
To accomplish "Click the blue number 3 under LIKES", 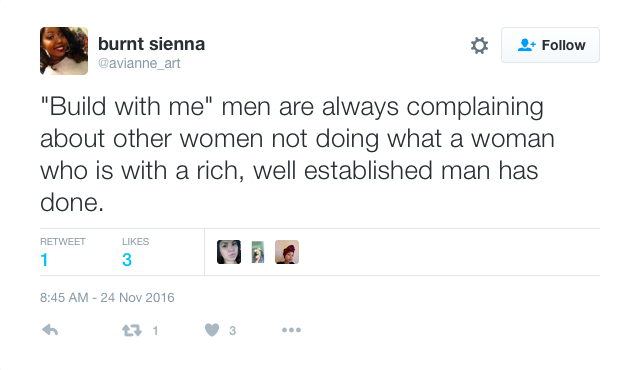I will click(127, 260).
